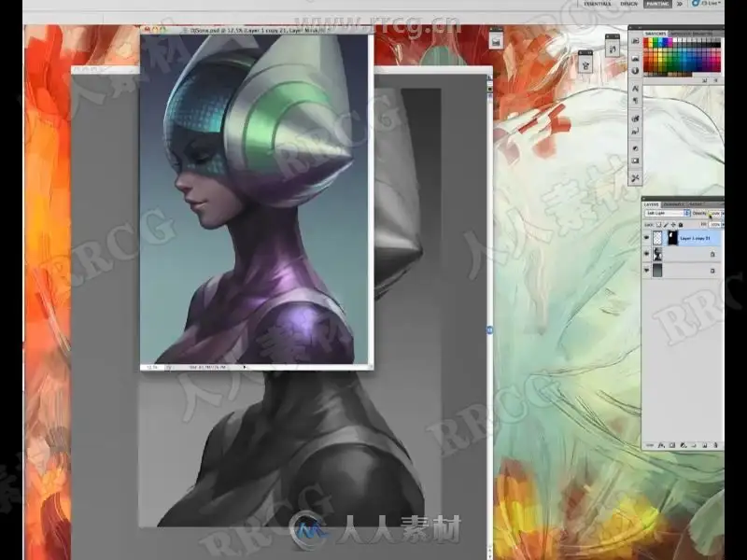This screenshot has width=747, height=560.
Task: Pick the cyan swatch in top row
Action: [660, 40]
